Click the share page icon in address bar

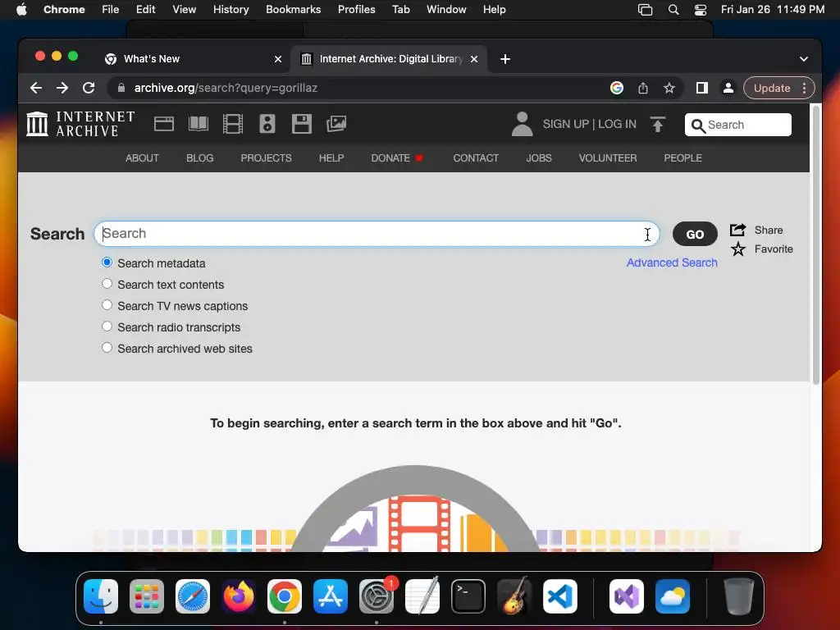click(x=643, y=88)
